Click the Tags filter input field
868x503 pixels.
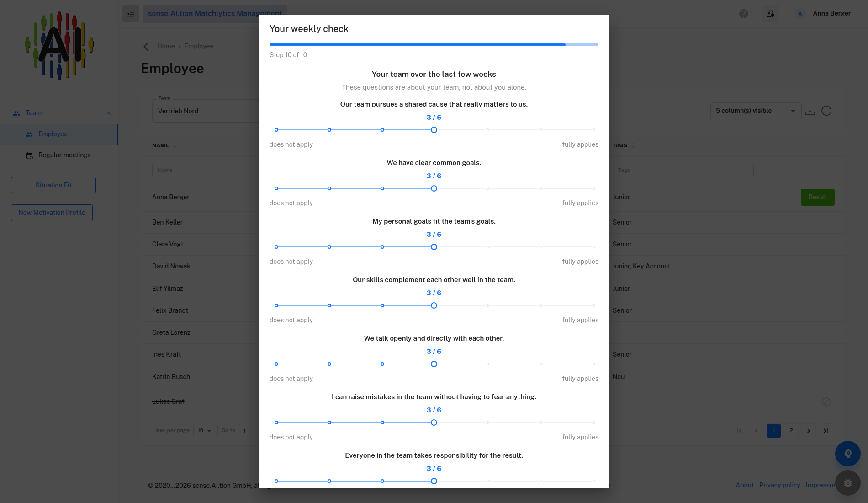pyautogui.click(x=683, y=170)
